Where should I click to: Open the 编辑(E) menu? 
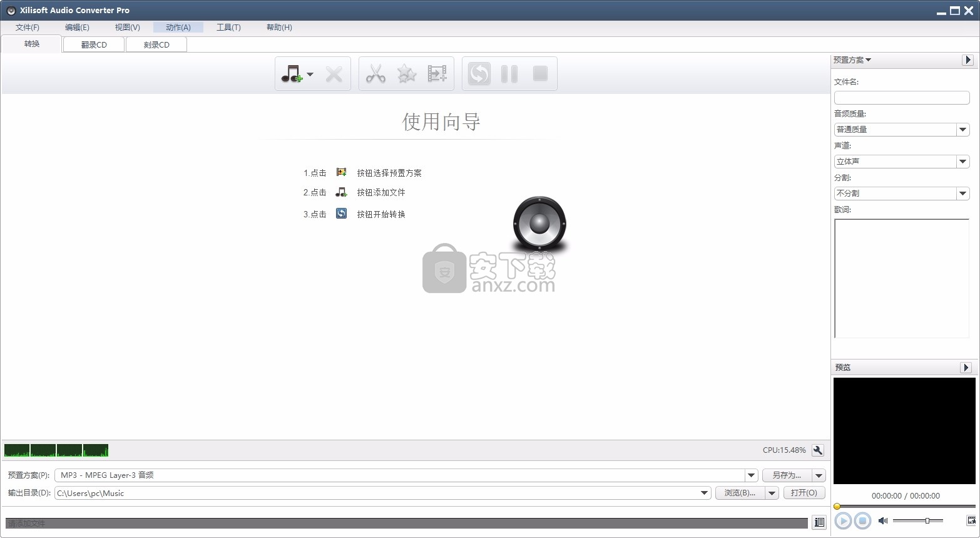[77, 28]
